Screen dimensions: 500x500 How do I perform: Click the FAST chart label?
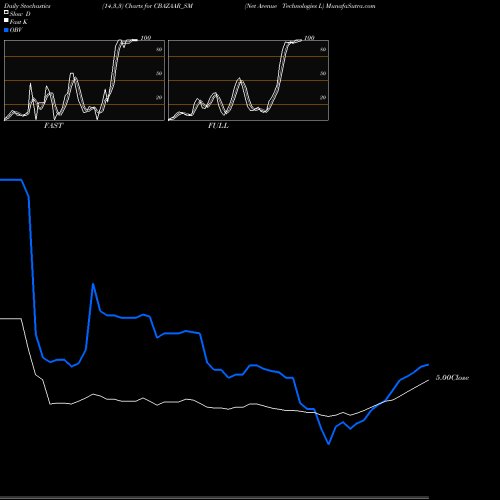(53, 126)
